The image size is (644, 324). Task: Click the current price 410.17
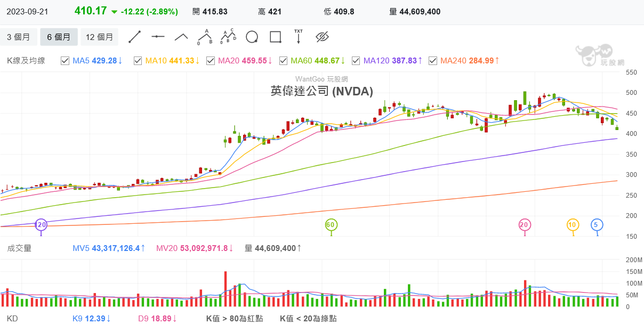[x=91, y=11]
